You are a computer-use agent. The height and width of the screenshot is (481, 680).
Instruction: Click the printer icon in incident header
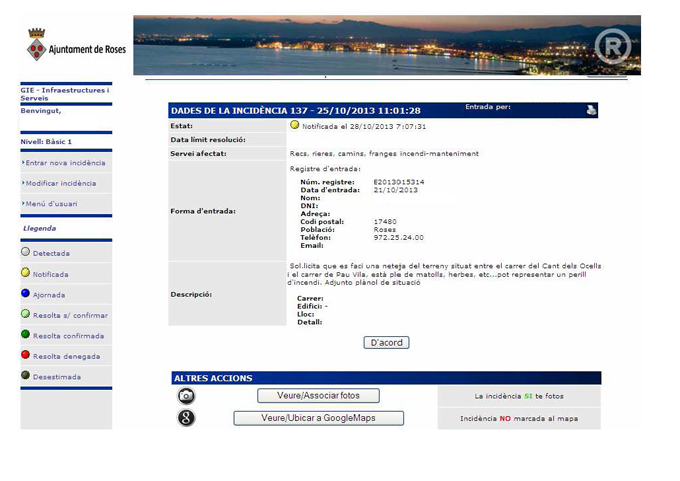pos(591,110)
